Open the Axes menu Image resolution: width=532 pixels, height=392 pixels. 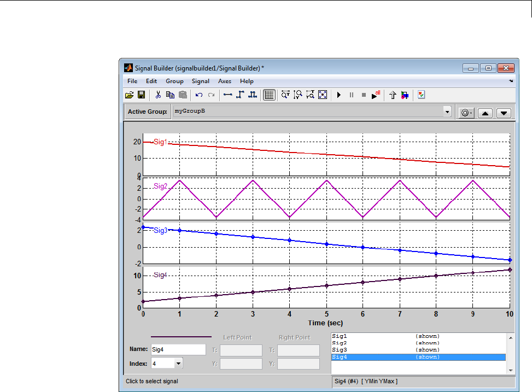[225, 81]
